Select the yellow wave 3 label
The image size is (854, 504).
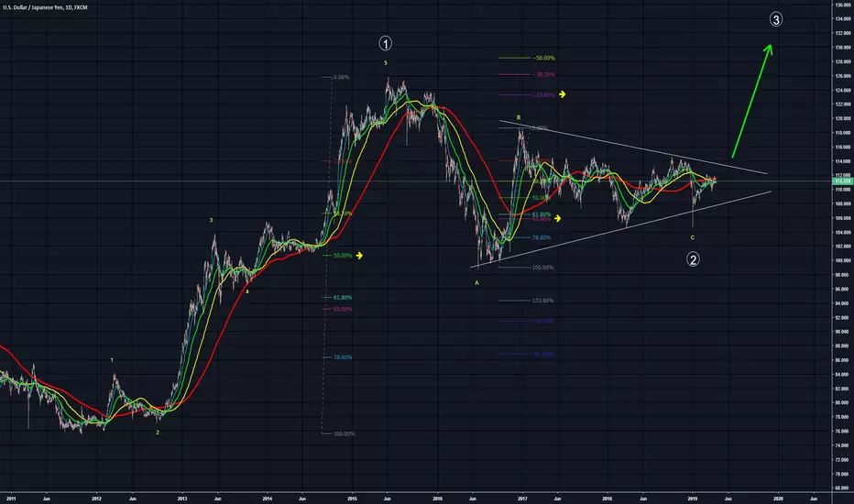tap(212, 220)
